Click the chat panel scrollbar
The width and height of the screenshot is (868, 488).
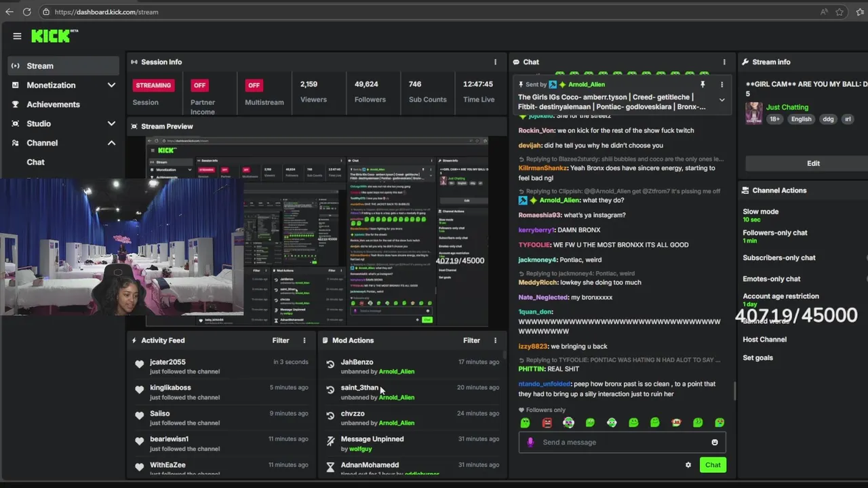coord(734,391)
